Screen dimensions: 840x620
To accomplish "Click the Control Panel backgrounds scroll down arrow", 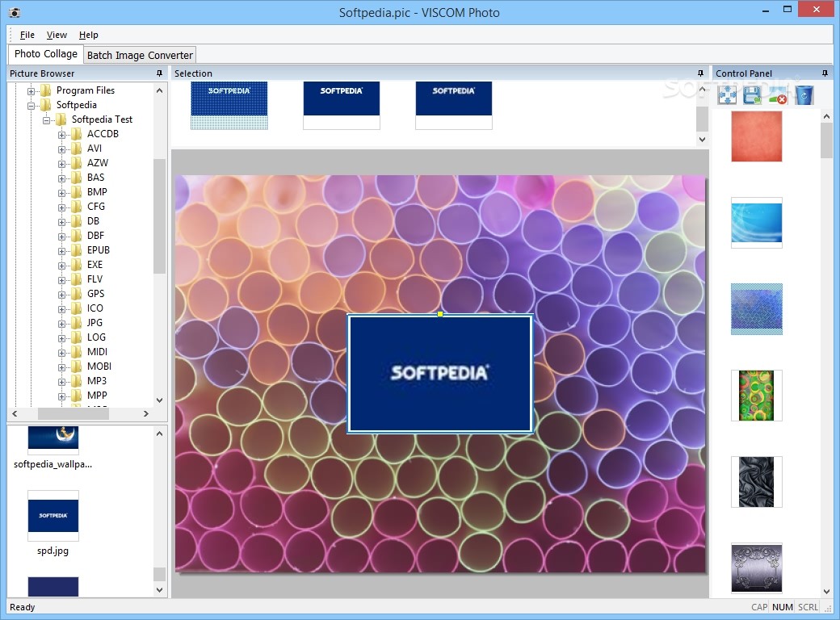I will coord(826,591).
